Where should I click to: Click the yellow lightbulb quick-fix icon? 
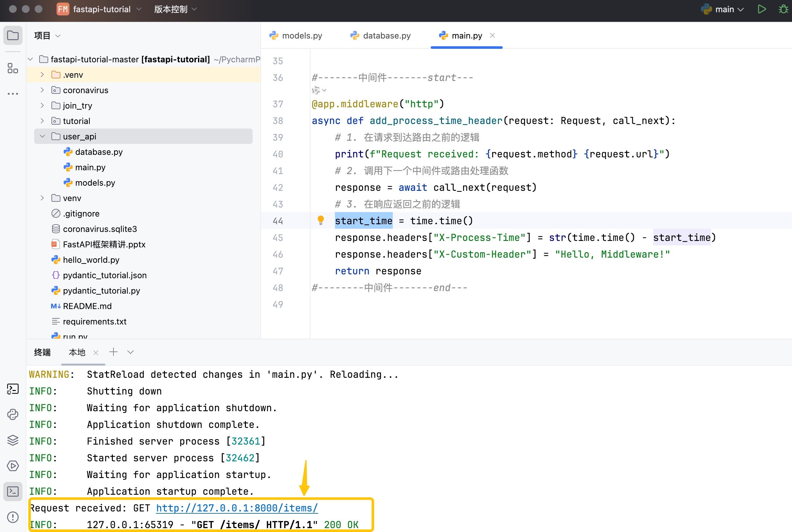[320, 220]
